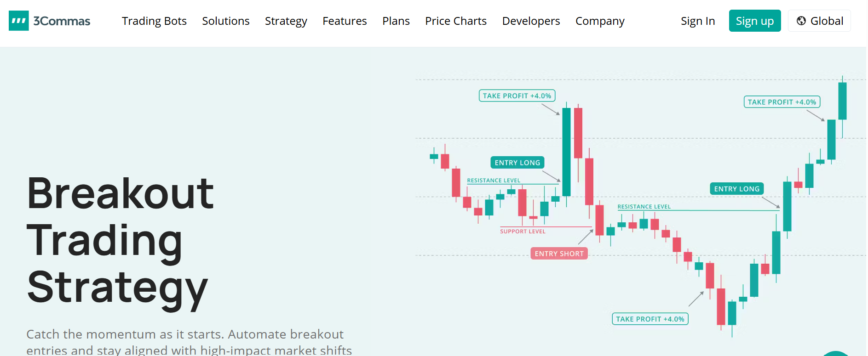Screen dimensions: 868x356
Task: Click the bottom TAKE PROFIT +4.0% label
Action: [x=650, y=319]
